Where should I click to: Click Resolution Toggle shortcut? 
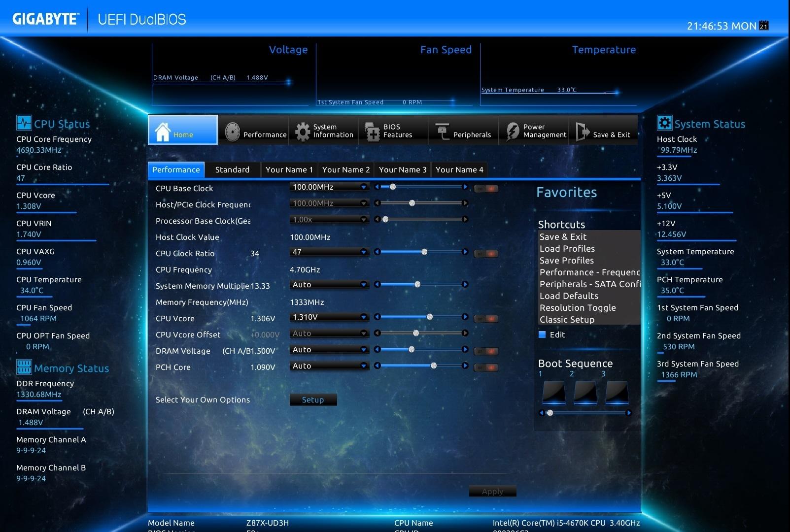pyautogui.click(x=578, y=307)
